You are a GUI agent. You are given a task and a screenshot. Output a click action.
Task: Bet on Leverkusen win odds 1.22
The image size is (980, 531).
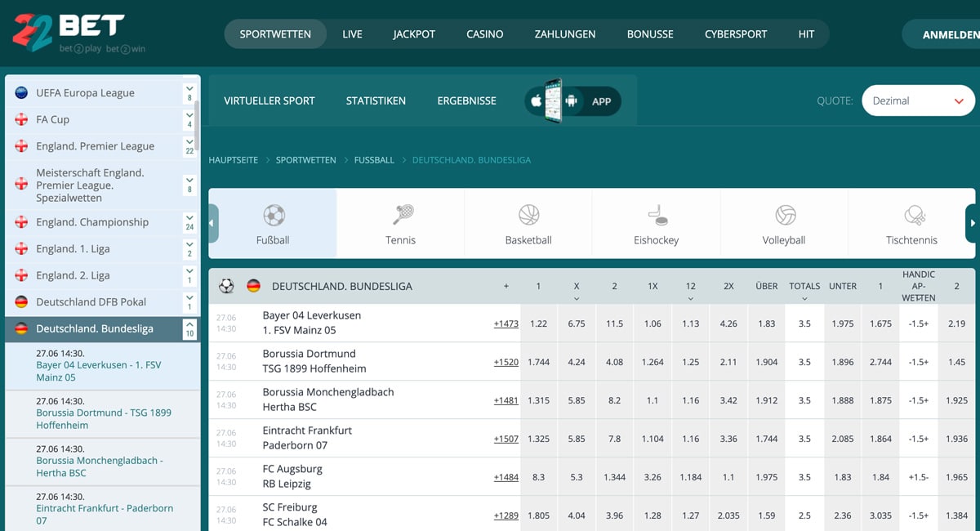click(x=539, y=324)
